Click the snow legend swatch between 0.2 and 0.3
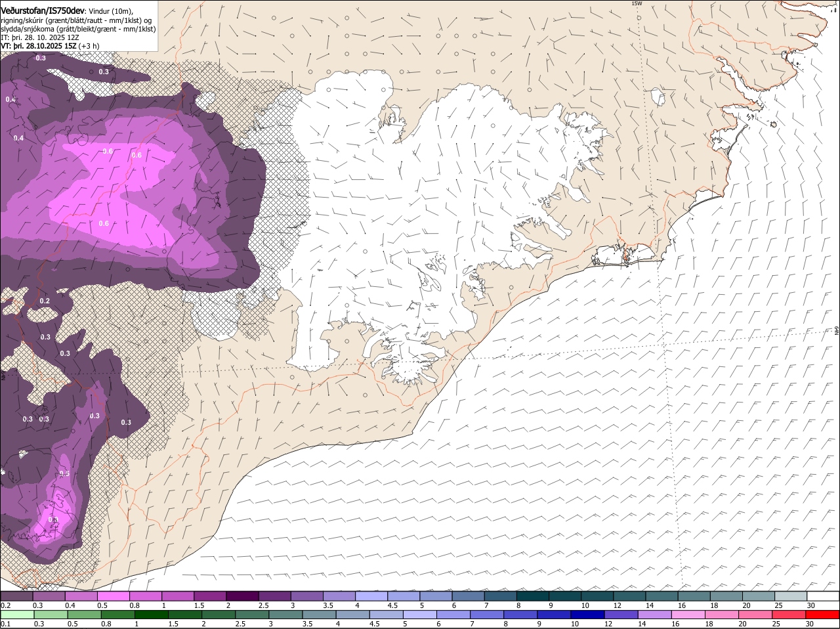 [x=17, y=596]
